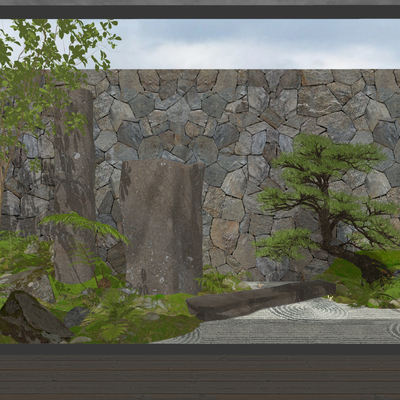Viewport: 400px width, 400px height.
Task: Click the dark upper frame beam
Action: [x=200, y=12]
